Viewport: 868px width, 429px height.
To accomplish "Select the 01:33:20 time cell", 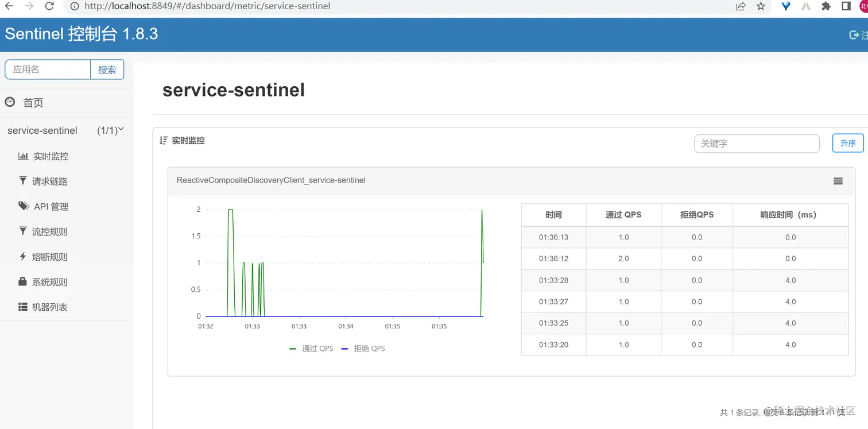I will 554,345.
